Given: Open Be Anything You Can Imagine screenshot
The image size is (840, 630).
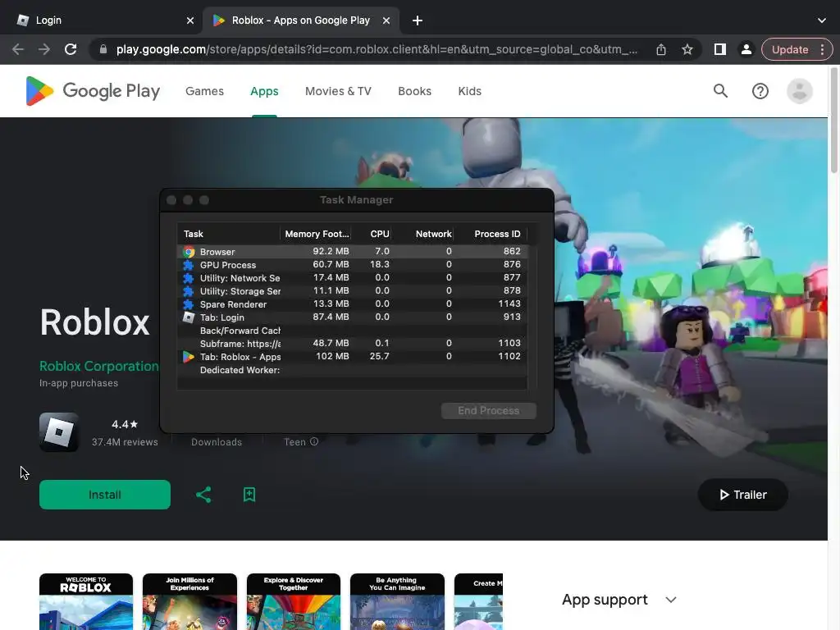Looking at the screenshot, I should (x=397, y=601).
